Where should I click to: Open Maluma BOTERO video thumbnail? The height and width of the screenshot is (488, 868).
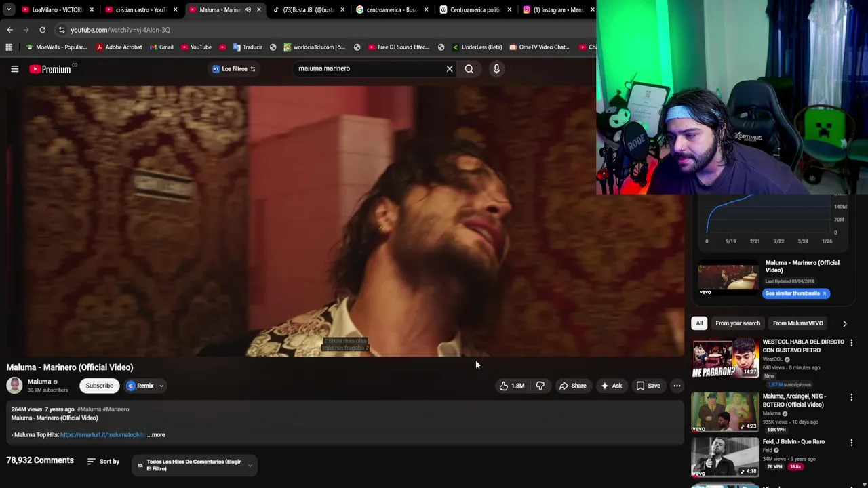[x=726, y=411]
